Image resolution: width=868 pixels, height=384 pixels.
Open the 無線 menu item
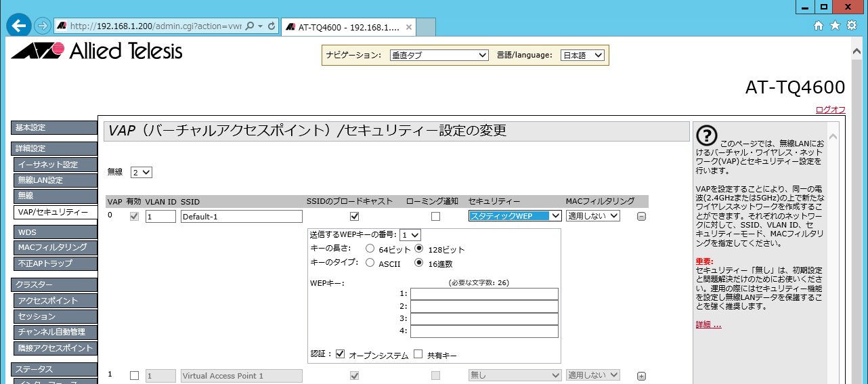[x=56, y=196]
